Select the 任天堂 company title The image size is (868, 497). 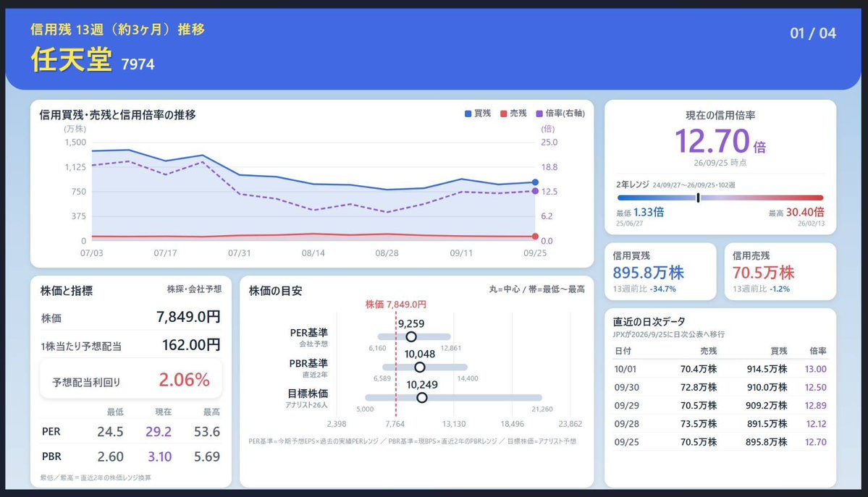[x=72, y=59]
